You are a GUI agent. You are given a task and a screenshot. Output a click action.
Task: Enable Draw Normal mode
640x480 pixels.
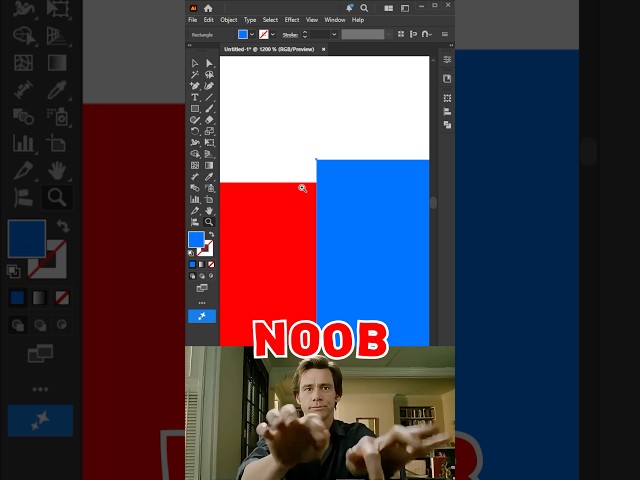(x=192, y=276)
